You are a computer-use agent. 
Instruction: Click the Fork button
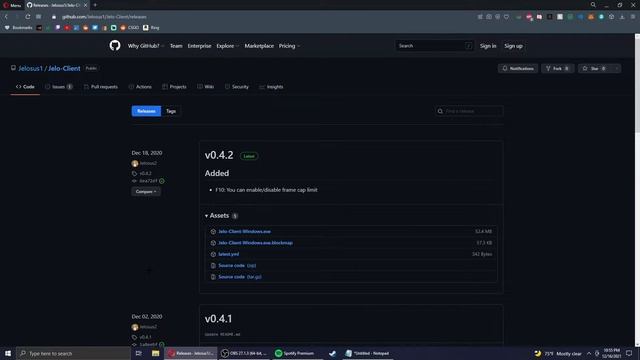558,68
